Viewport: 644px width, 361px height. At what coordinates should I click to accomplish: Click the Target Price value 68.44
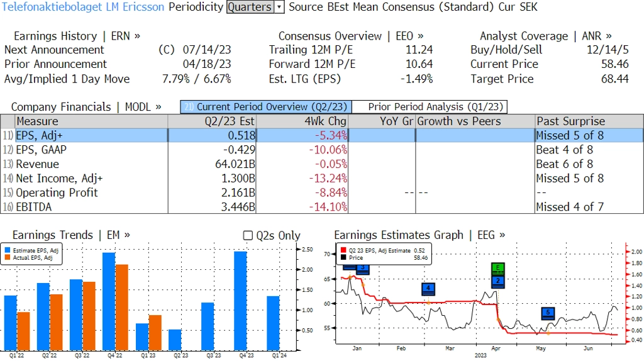[615, 79]
